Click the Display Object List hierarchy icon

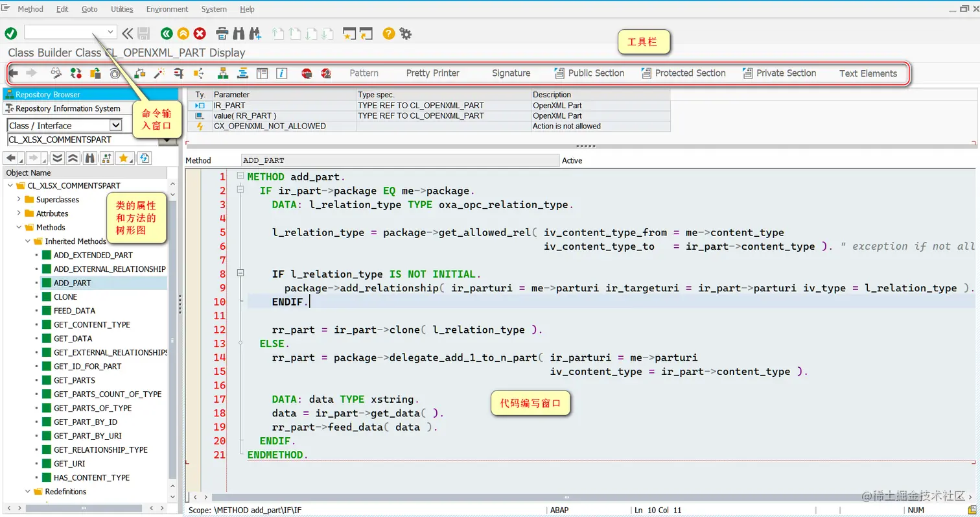(222, 73)
